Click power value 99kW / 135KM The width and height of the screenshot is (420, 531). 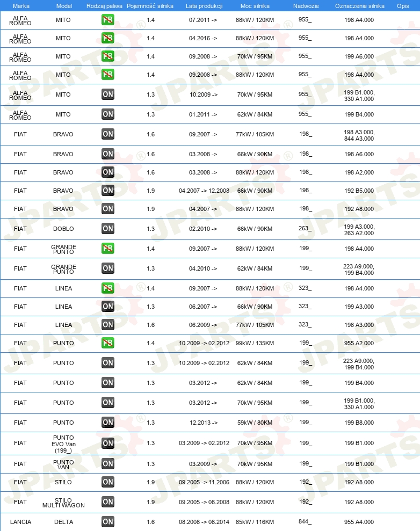pos(255,343)
